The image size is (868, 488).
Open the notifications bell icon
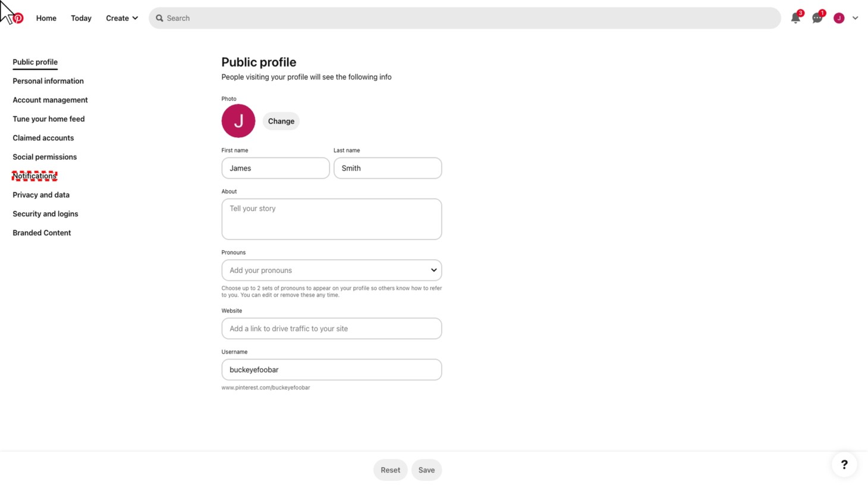pyautogui.click(x=795, y=18)
